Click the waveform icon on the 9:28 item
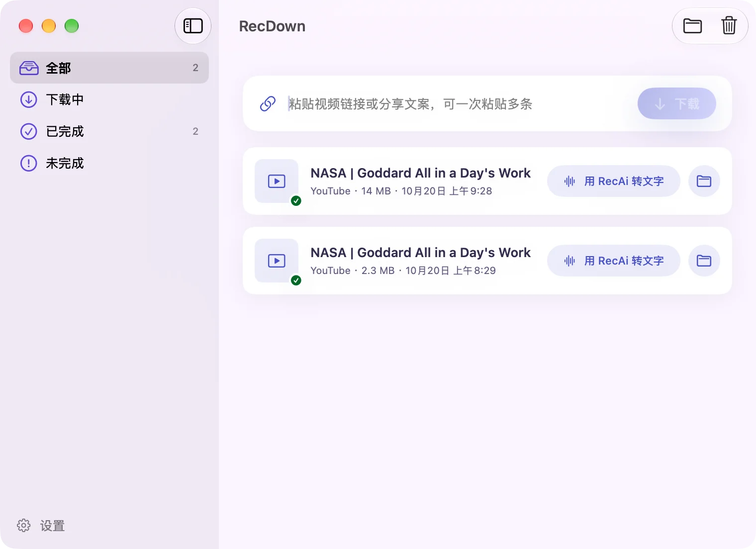Screen dimensions: 756x549 [569, 181]
